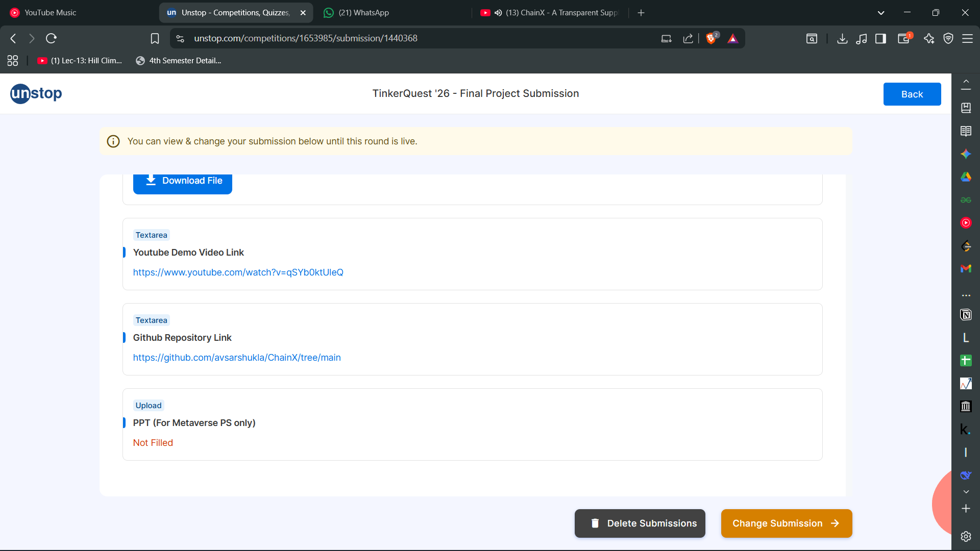This screenshot has height=551, width=980.
Task: Open the Youtube demo video link
Action: [x=238, y=272]
